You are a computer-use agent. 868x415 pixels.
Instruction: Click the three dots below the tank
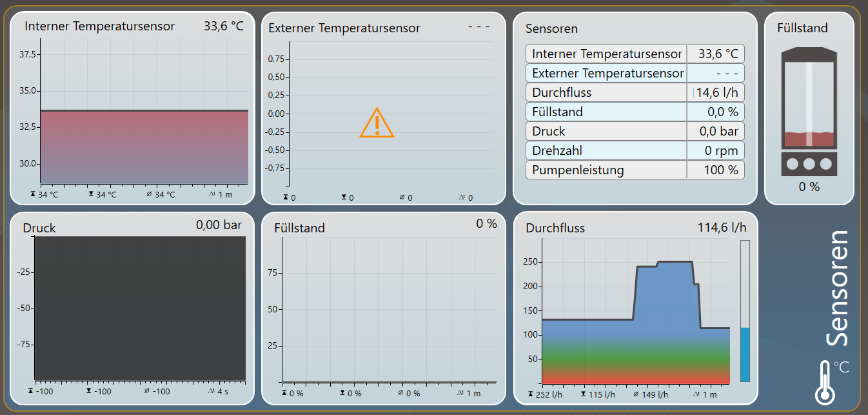tap(809, 164)
